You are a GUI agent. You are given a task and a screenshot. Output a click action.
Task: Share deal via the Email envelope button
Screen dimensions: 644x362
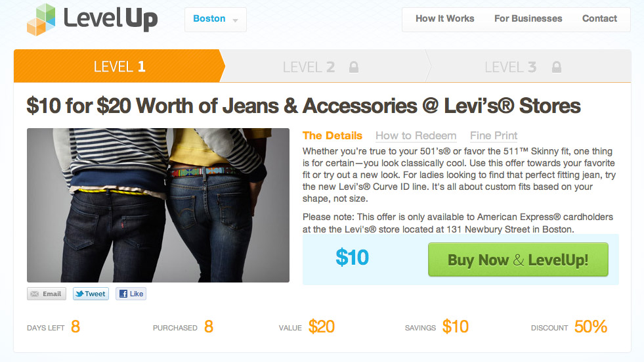(47, 294)
